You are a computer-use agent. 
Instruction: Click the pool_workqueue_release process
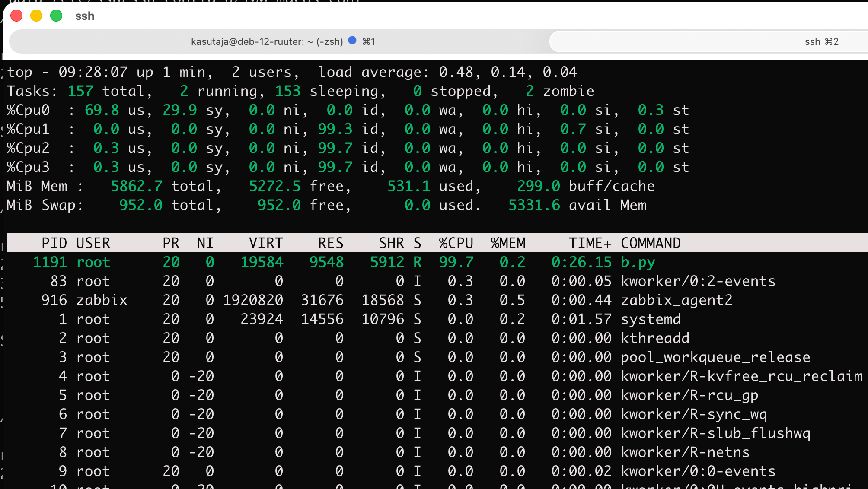[715, 357]
